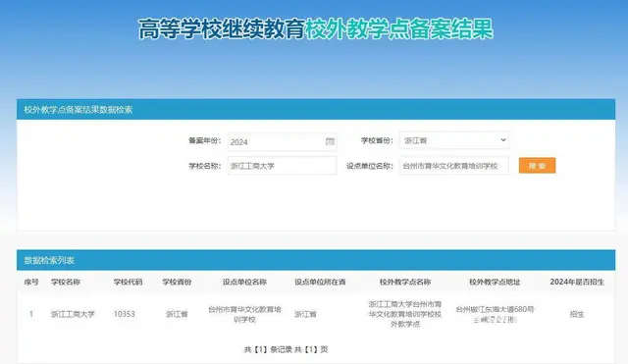Select 台州市育华文化教育培训学校 cell in results

click(244, 314)
